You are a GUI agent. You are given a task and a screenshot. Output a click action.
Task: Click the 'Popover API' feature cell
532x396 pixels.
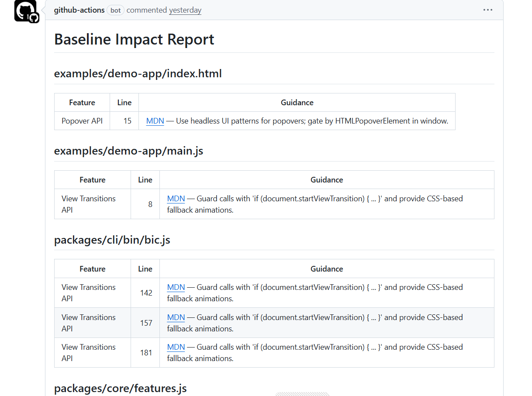(x=82, y=121)
